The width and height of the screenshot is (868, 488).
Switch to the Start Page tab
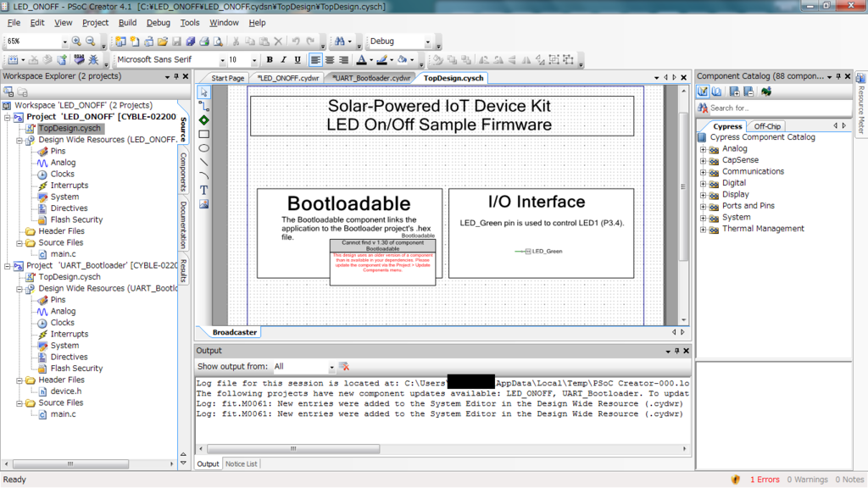coord(227,78)
